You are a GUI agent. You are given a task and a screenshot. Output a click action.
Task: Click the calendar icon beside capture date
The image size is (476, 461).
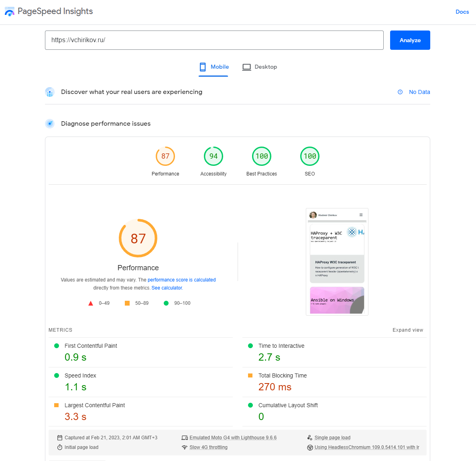pos(60,438)
